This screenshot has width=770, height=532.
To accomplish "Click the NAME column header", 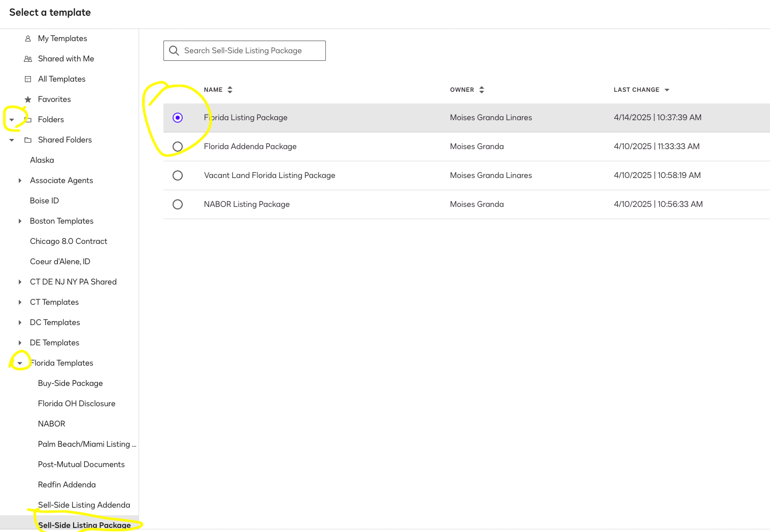I will (x=213, y=90).
